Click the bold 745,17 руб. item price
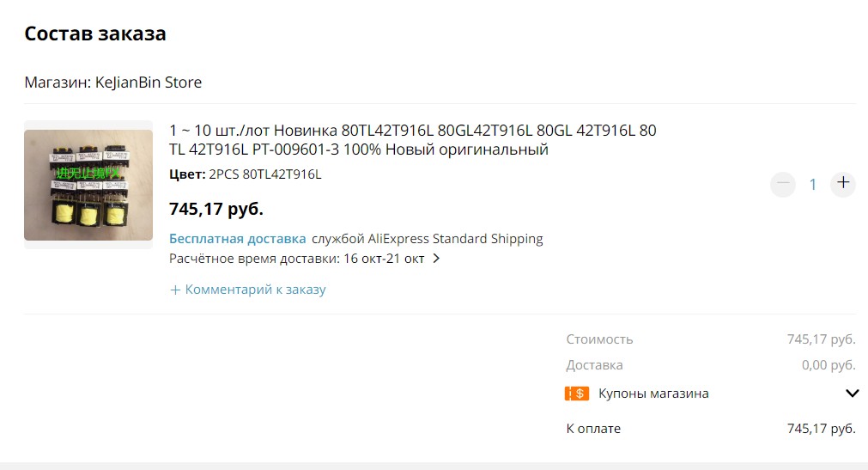The width and height of the screenshot is (868, 470). pos(215,209)
